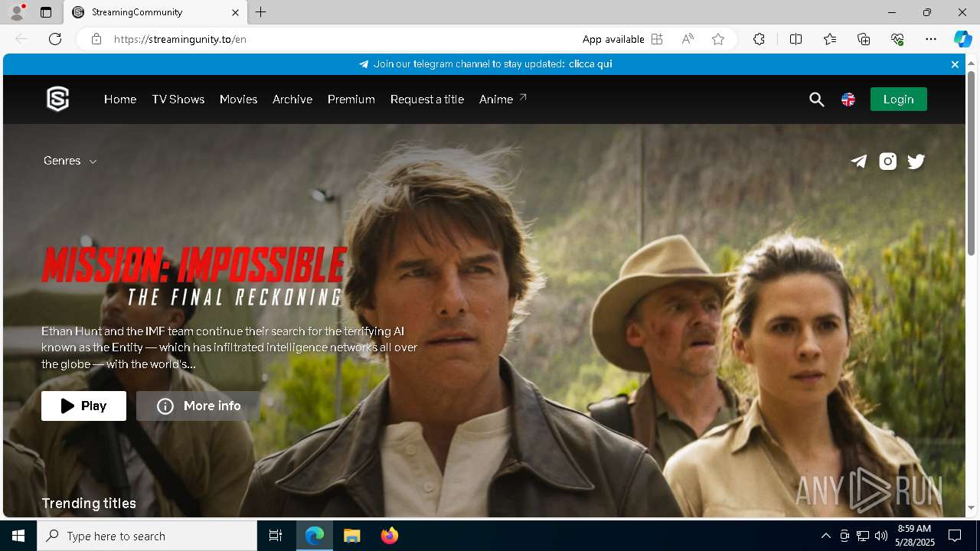Open Task View on taskbar
The image size is (980, 551).
[x=276, y=536]
